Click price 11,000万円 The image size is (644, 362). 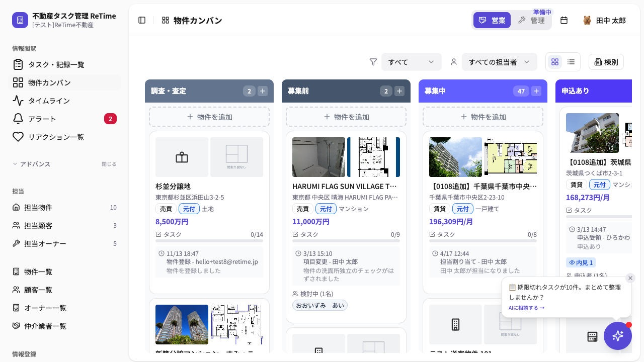click(x=311, y=221)
